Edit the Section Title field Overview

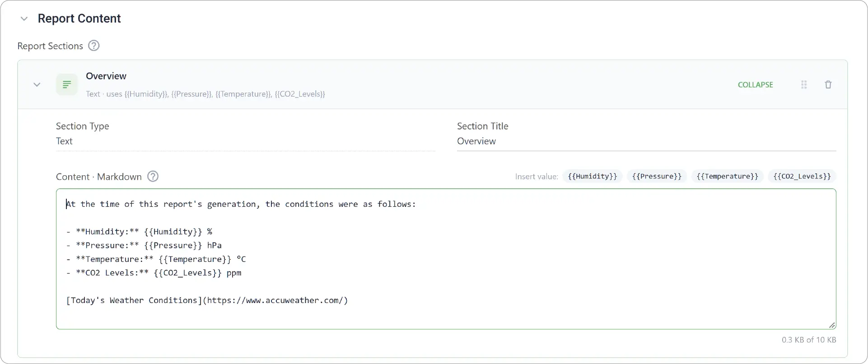click(x=646, y=141)
